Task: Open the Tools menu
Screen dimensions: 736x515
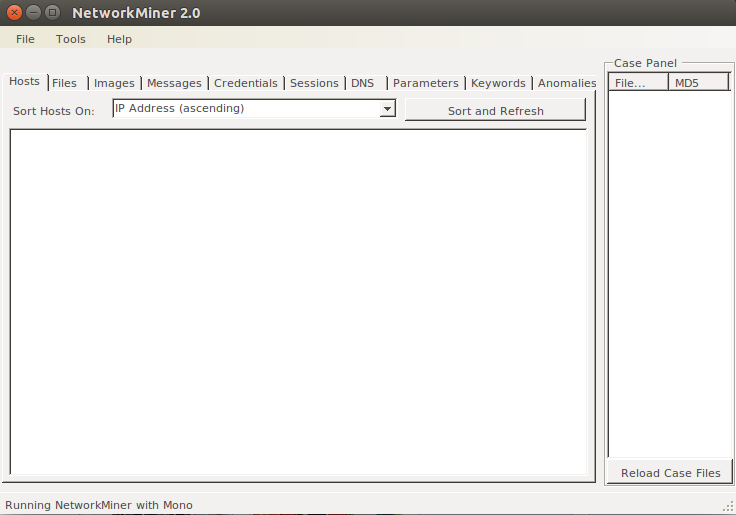Action: coord(70,39)
